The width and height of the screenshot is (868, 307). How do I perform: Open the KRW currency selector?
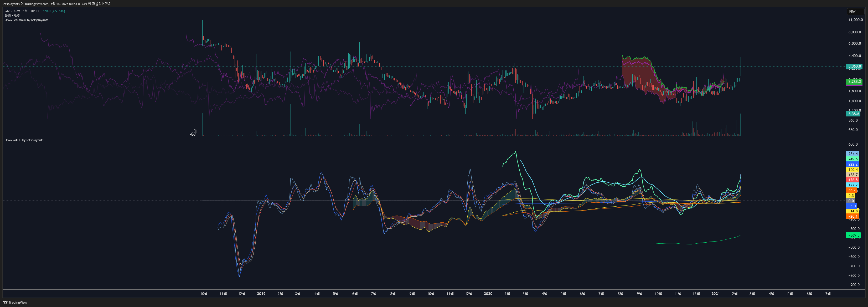[854, 12]
